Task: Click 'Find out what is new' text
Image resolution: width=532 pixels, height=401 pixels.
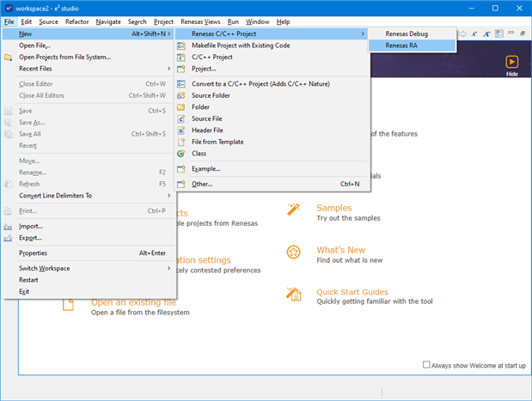Action: (x=350, y=260)
